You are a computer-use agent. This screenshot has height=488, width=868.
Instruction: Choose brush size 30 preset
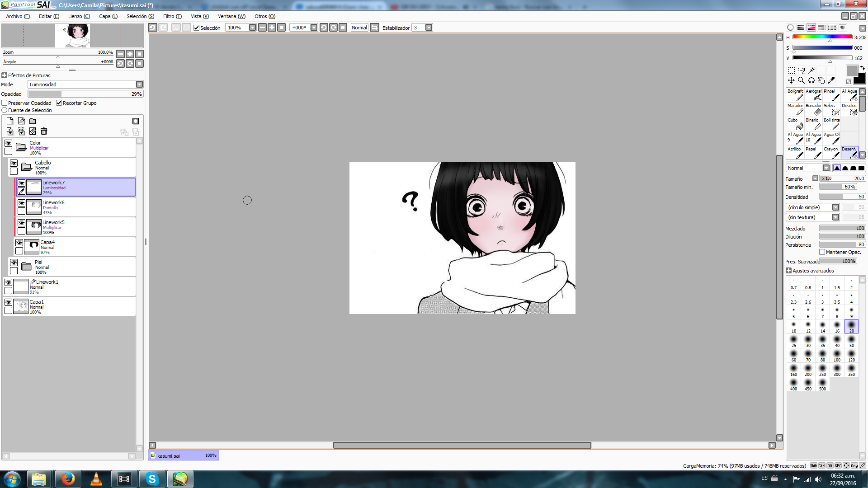tap(808, 341)
